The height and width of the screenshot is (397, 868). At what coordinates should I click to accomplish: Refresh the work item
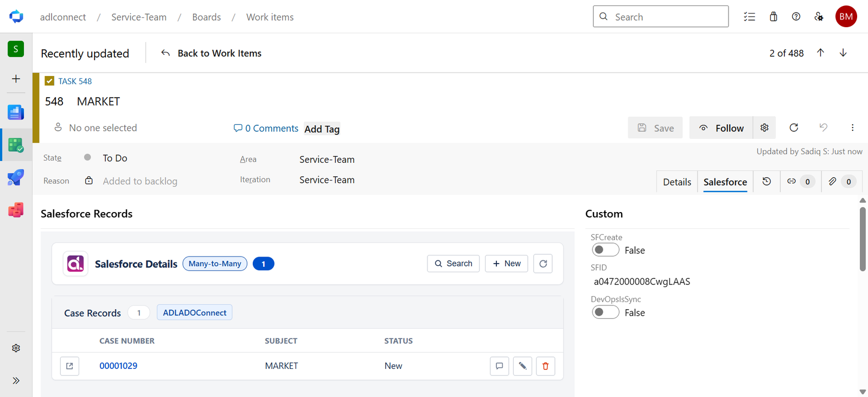[794, 127]
